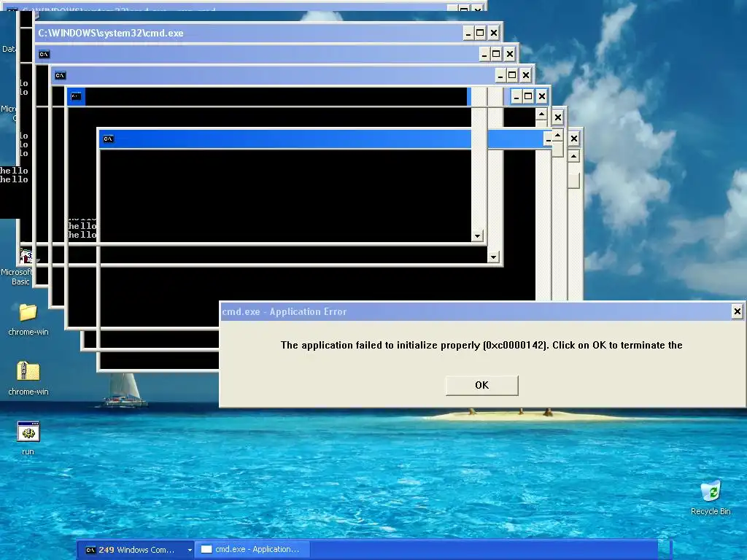Maximize the C:\WINDOWS\system32\cmd.exe titled window
The width and height of the screenshot is (747, 560).
tap(481, 34)
